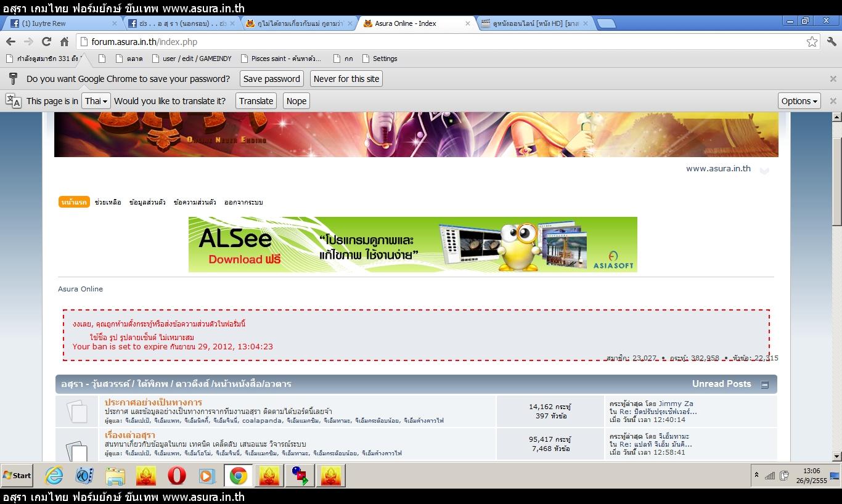
Task: Open the ตลาด bookmark
Action: (x=129, y=59)
